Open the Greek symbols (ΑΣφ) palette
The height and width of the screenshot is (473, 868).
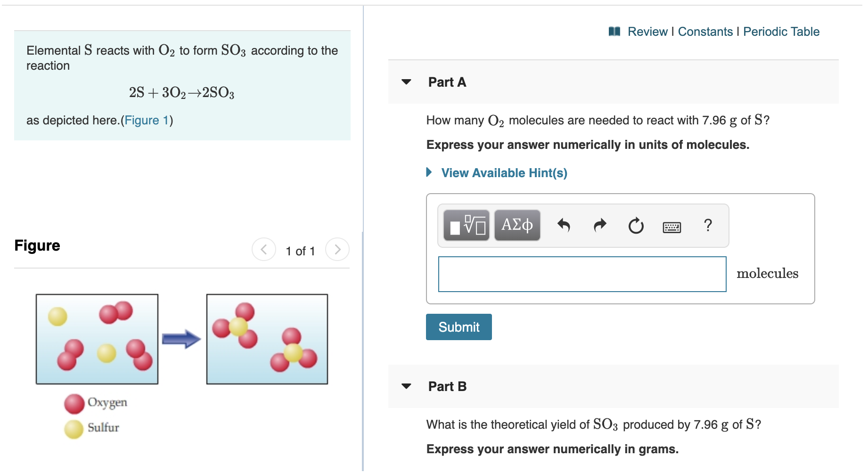(x=516, y=225)
